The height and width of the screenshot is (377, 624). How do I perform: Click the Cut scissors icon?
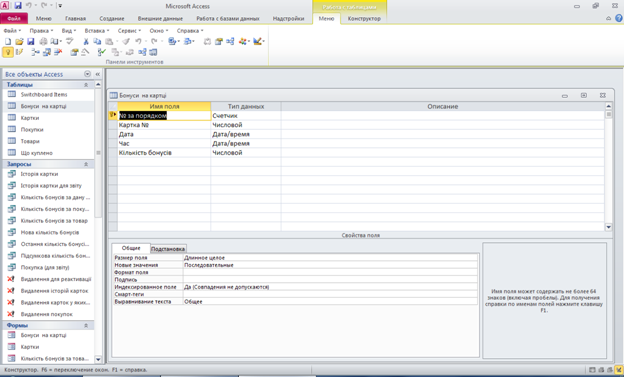pos(86,41)
